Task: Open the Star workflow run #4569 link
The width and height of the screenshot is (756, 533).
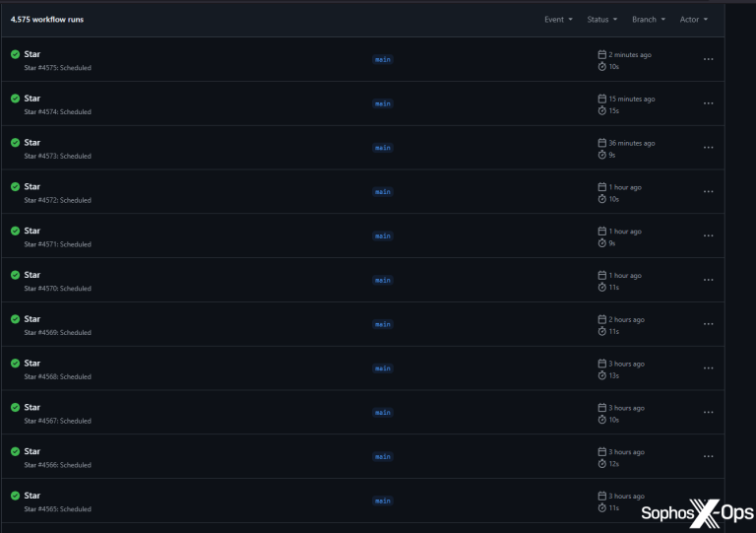Action: pos(32,318)
